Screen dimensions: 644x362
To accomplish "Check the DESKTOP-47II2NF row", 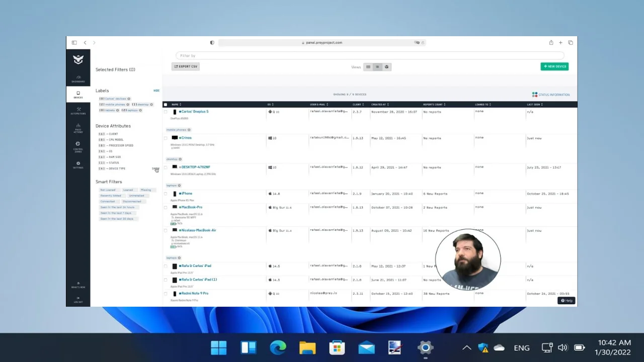I will point(166,167).
